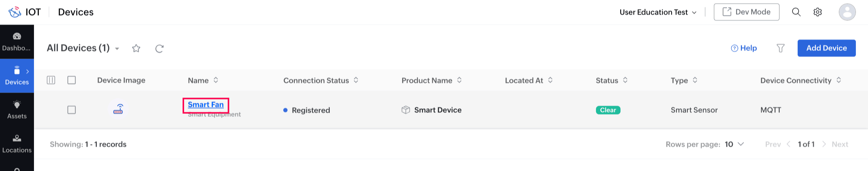
Task: Click the Smart Fan device image icon
Action: click(x=118, y=109)
